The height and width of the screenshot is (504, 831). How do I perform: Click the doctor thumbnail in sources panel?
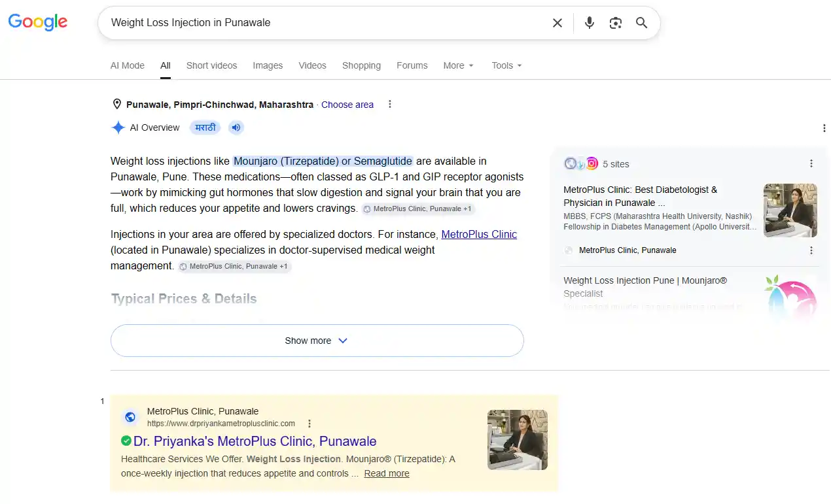click(x=790, y=210)
